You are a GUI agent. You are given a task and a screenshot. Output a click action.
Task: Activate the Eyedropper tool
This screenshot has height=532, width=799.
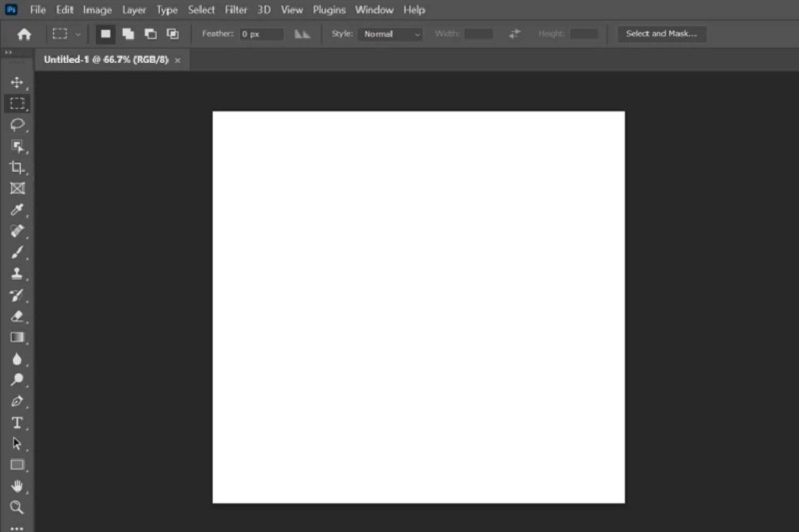pyautogui.click(x=17, y=210)
